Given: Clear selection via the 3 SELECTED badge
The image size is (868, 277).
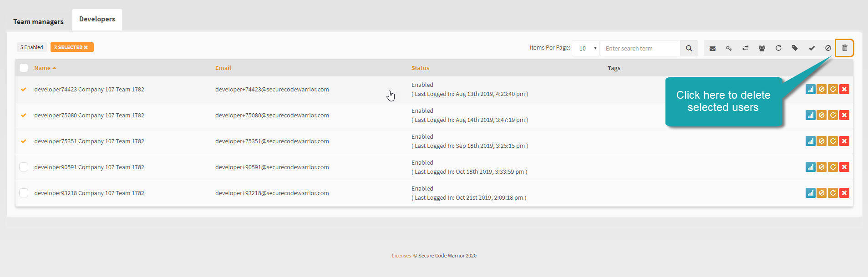Looking at the screenshot, I should point(72,47).
